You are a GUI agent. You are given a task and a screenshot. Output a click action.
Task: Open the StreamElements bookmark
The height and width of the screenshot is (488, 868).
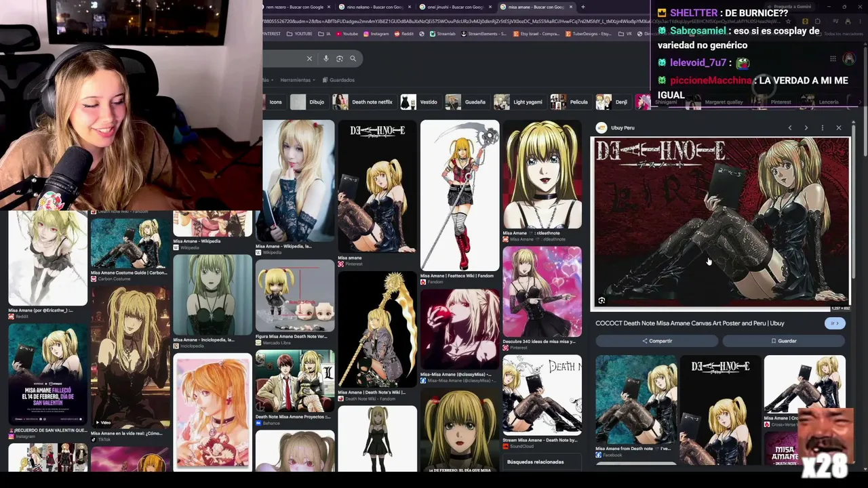pos(485,34)
